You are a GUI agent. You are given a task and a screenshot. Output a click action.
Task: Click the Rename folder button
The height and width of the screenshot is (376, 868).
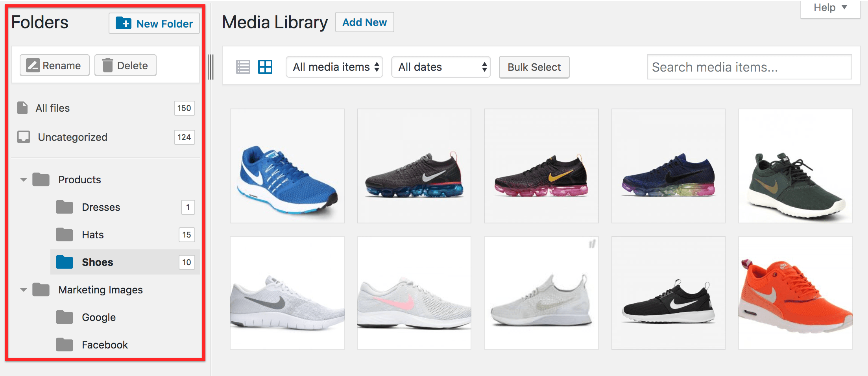point(54,65)
